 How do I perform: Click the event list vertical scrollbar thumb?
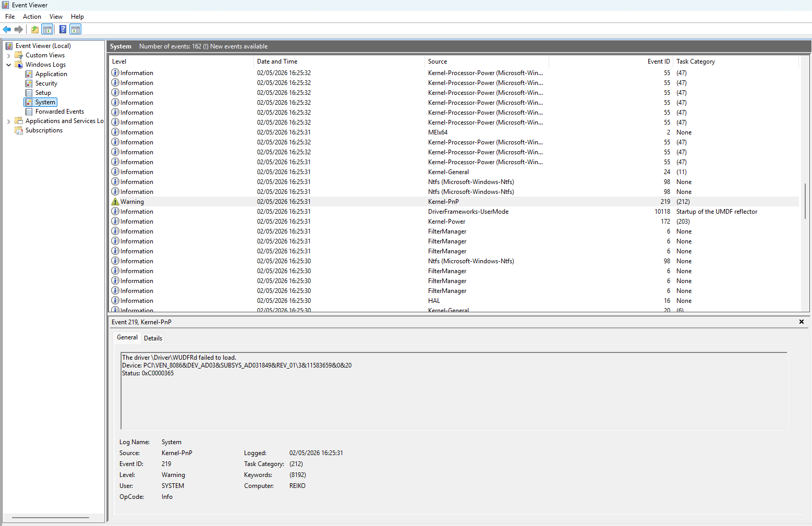point(805,201)
